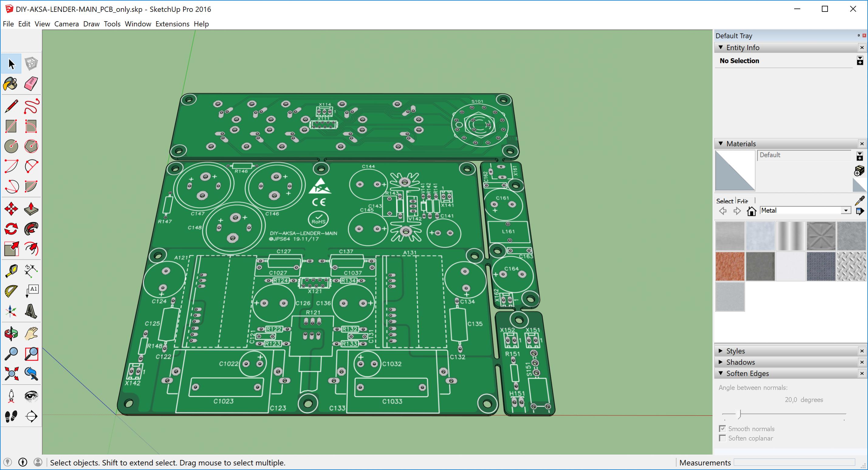Choose the Rotate tool

(11, 229)
